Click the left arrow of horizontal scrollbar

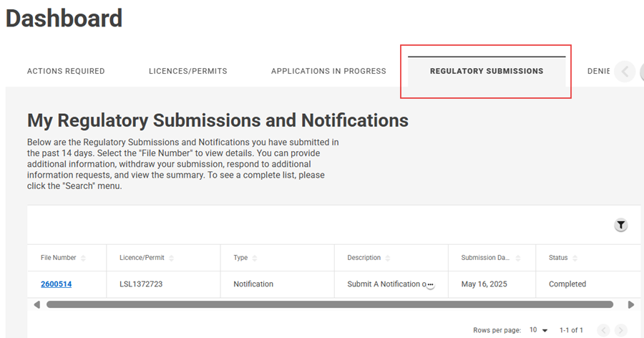coord(37,304)
